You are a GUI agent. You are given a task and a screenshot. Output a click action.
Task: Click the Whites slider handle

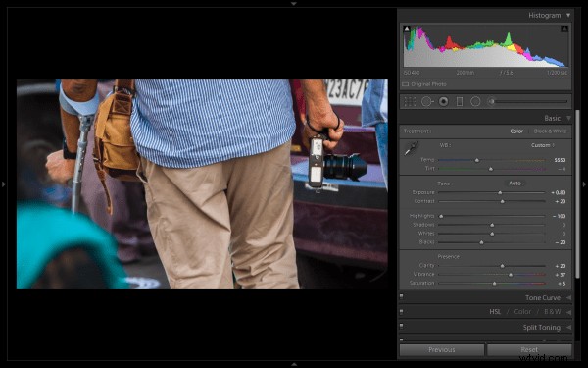[492, 234]
